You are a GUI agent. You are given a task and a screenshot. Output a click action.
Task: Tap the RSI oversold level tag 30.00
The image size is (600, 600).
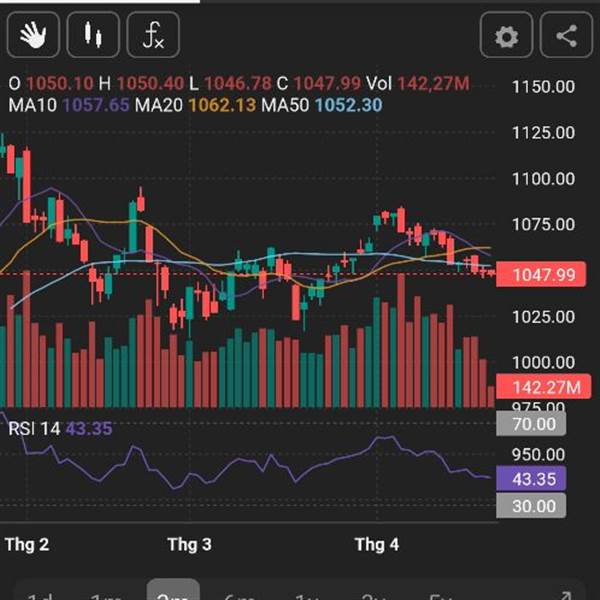coord(531,505)
